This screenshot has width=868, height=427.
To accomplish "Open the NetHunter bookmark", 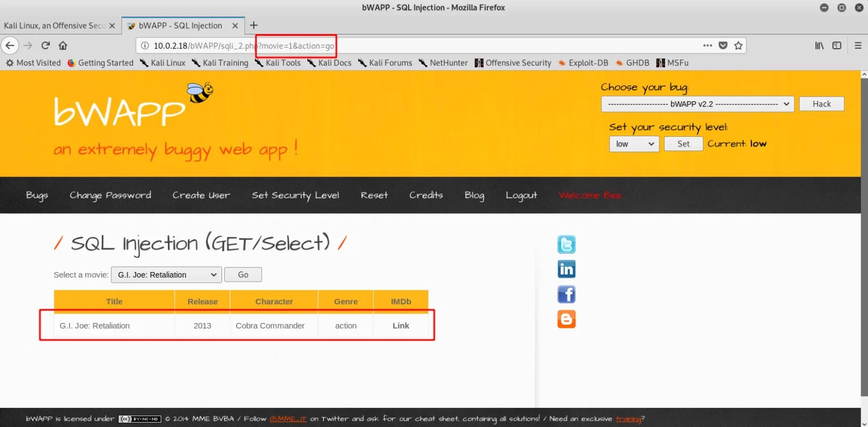I will (x=444, y=63).
